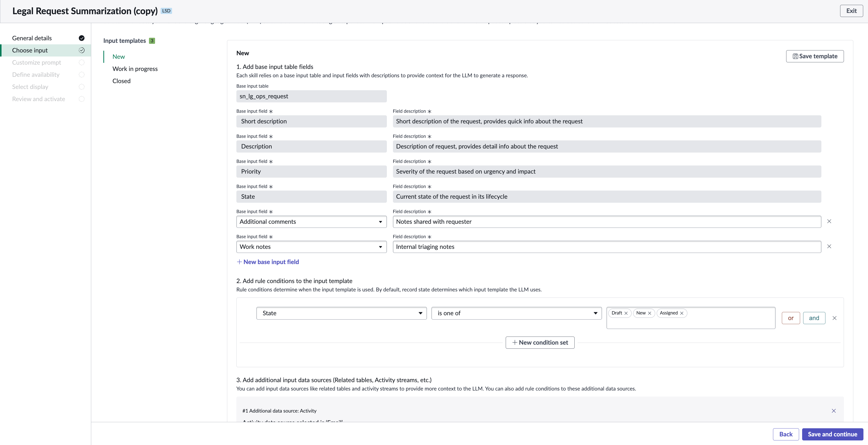Viewport: 868px width, 445px height.
Task: Remove the Additional comments input field row
Action: [829, 221]
